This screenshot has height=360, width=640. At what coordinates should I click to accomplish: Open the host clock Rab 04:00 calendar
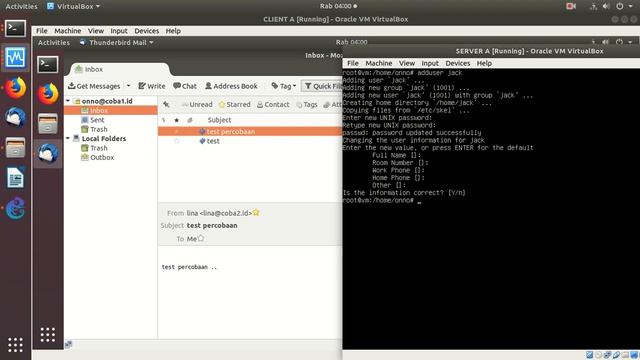[338, 6]
